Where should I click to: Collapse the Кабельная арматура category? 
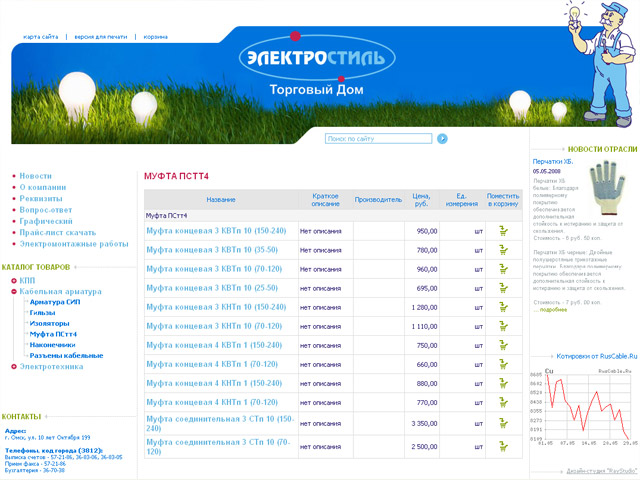pos(12,291)
